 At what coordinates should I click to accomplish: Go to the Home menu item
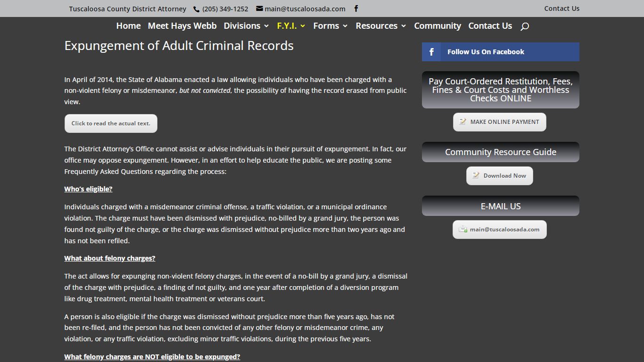128,26
